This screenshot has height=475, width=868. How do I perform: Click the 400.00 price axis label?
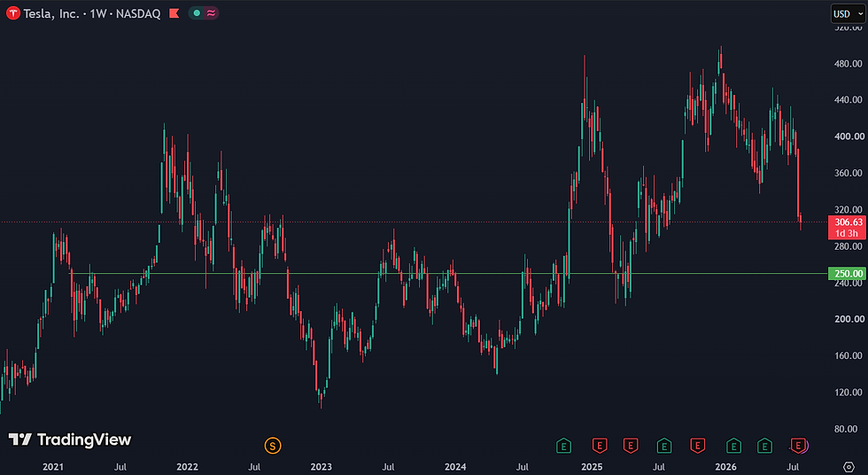[849, 136]
